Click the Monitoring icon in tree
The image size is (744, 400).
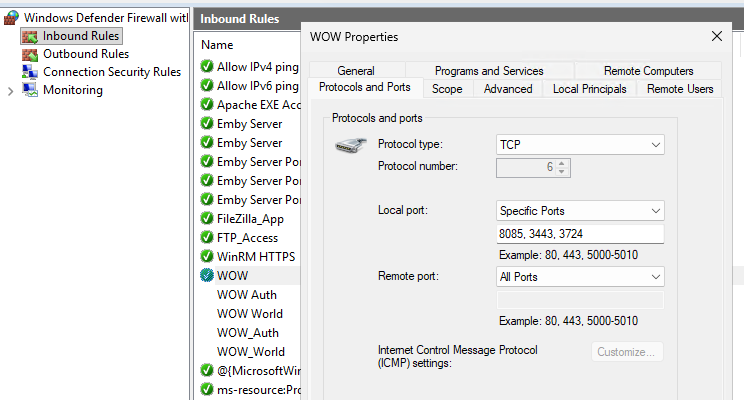(30, 90)
